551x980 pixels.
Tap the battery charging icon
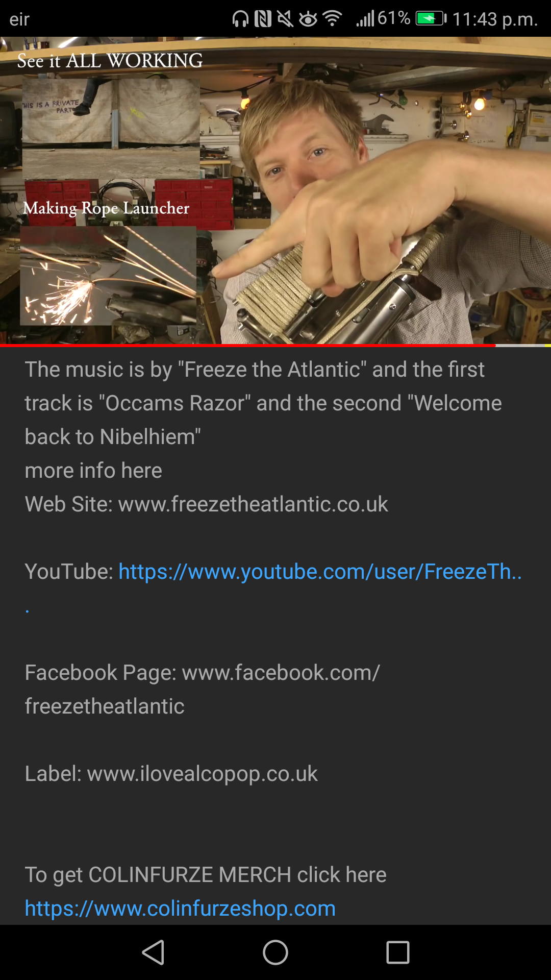pyautogui.click(x=431, y=19)
